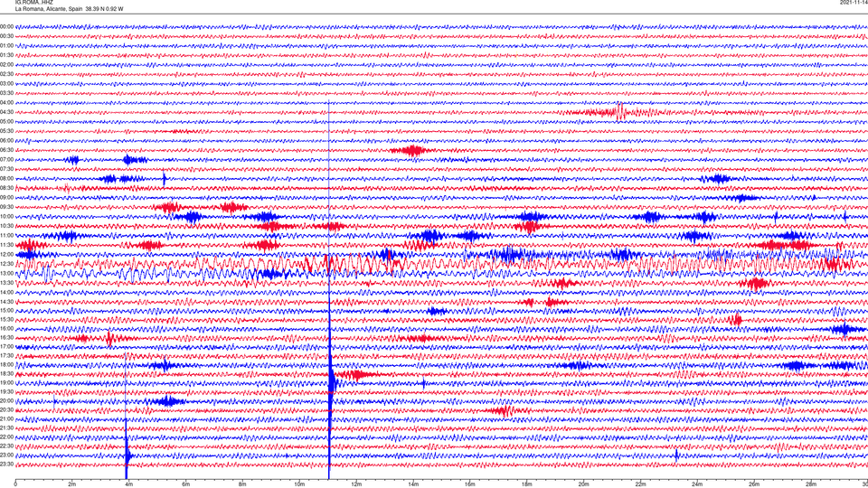
Task: Click the 21:30 trace time label
Action: [x=6, y=428]
